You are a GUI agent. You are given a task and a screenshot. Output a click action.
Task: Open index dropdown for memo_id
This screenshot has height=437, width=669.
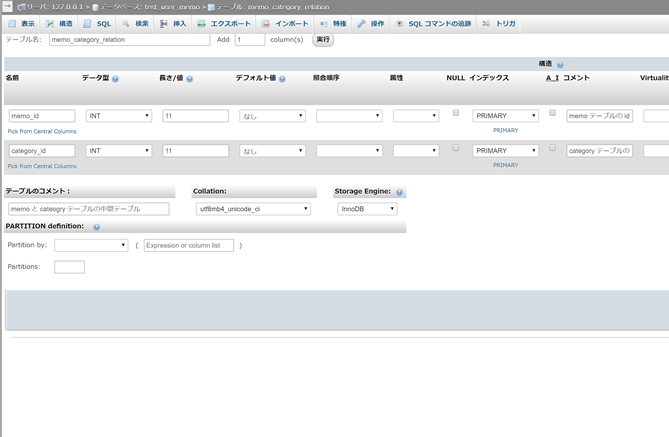505,116
